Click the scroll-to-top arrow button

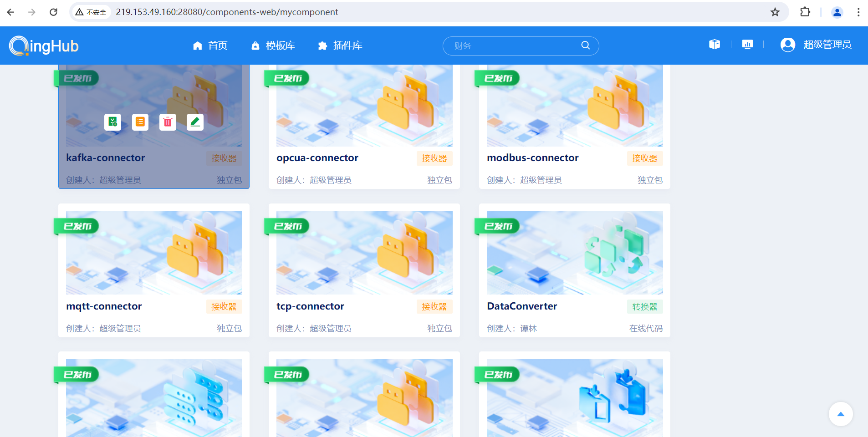[841, 414]
